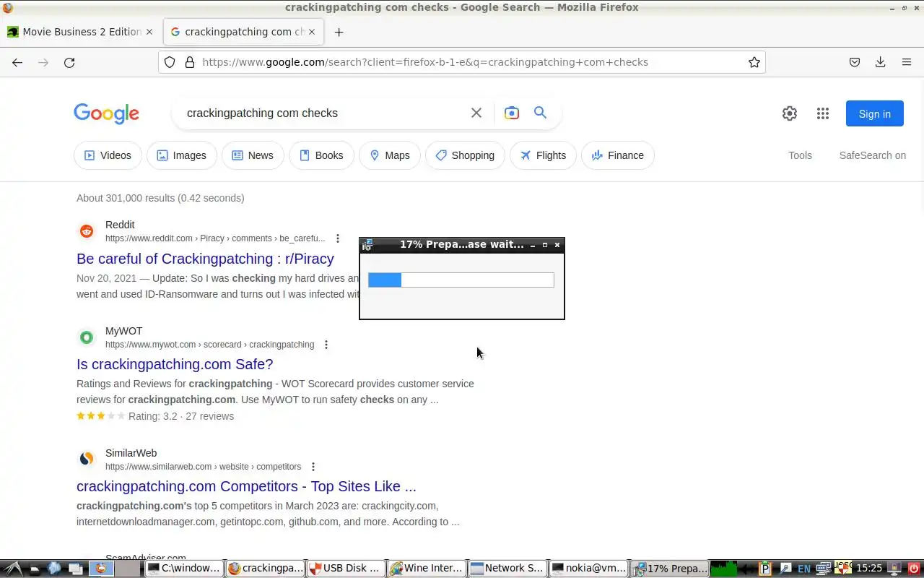Click the Google logo
The width and height of the screenshot is (924, 578).
(x=106, y=113)
